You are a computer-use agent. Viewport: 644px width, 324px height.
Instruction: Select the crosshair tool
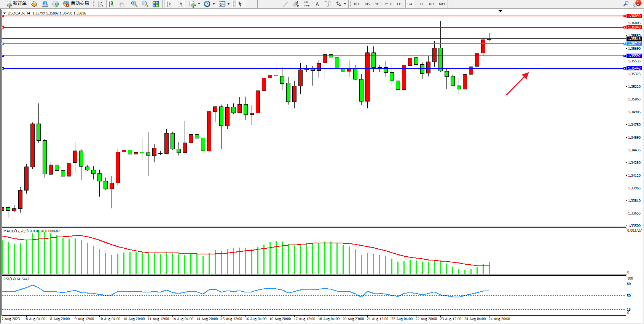[251, 4]
